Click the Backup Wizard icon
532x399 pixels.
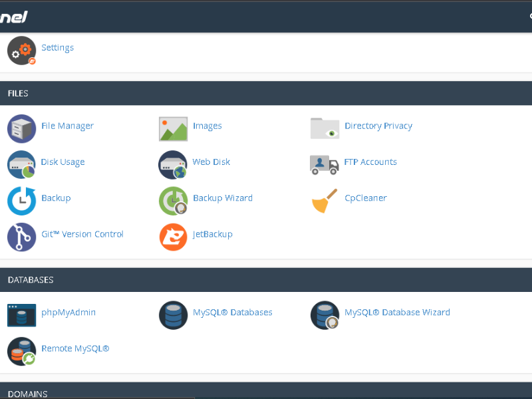tap(173, 200)
